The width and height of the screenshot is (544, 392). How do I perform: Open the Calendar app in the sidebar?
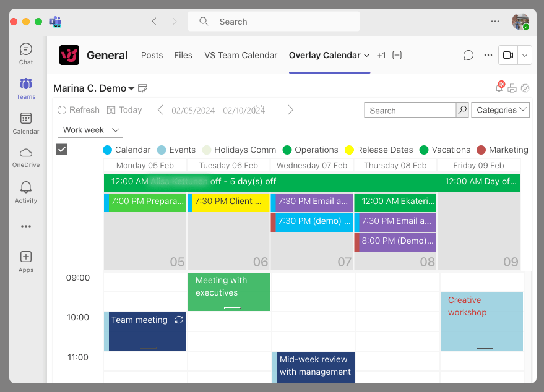[x=25, y=124]
